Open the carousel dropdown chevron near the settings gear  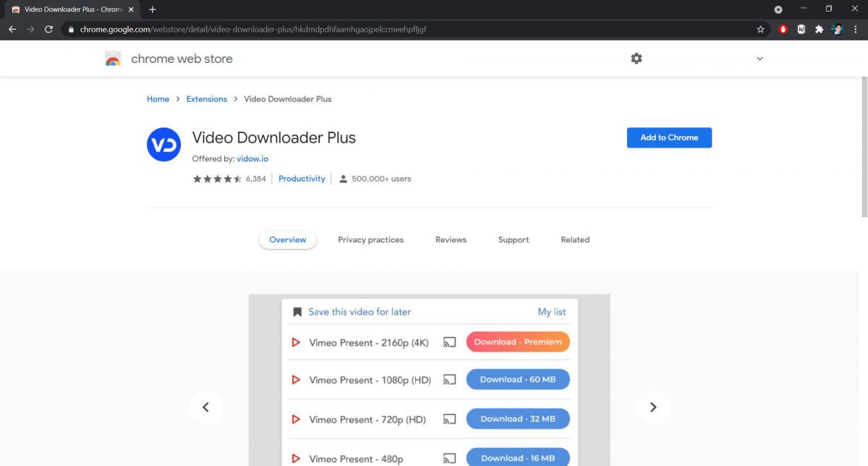tap(759, 58)
